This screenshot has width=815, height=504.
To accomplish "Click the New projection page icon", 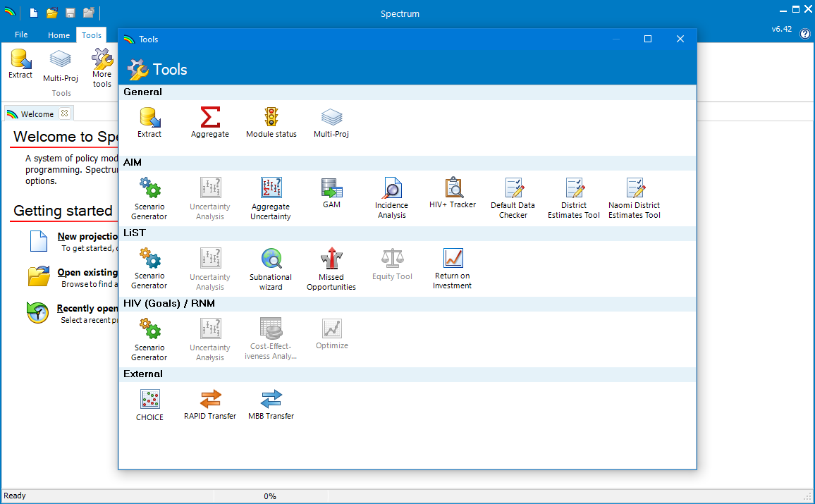I will [39, 241].
